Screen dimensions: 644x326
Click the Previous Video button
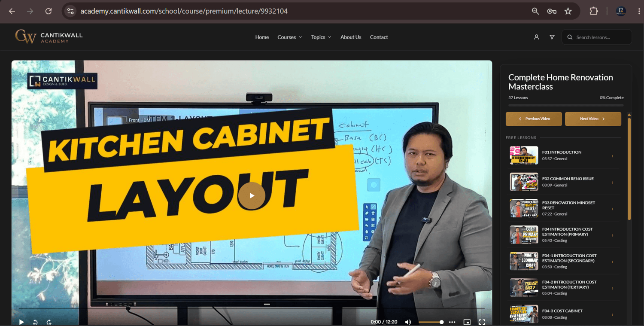click(x=534, y=119)
